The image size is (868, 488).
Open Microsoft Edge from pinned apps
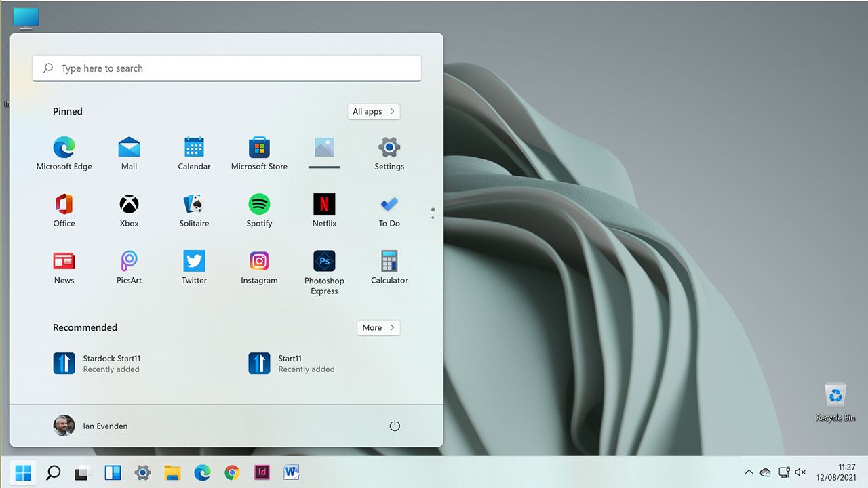(x=64, y=154)
